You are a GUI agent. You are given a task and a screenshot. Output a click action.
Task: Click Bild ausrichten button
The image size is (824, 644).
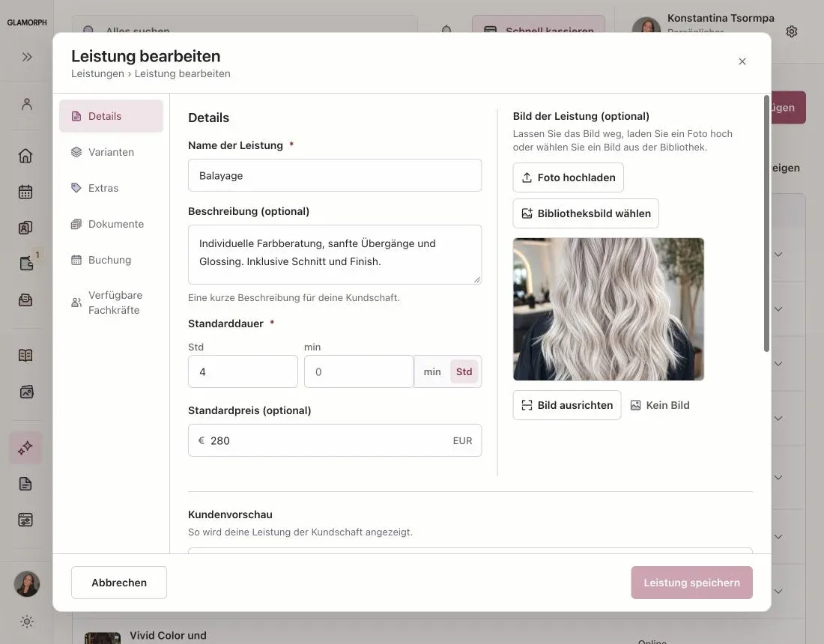566,405
